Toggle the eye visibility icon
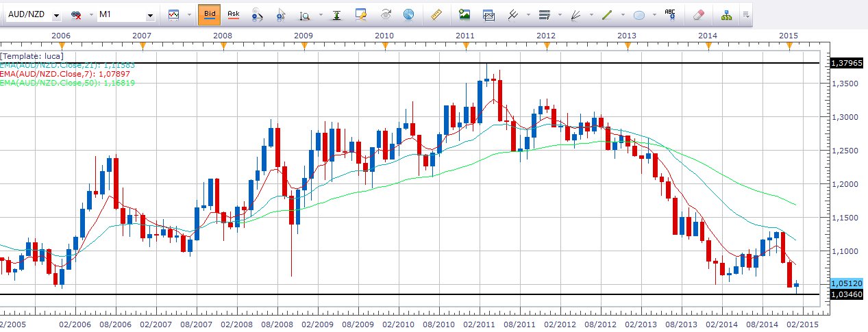 click(386, 14)
